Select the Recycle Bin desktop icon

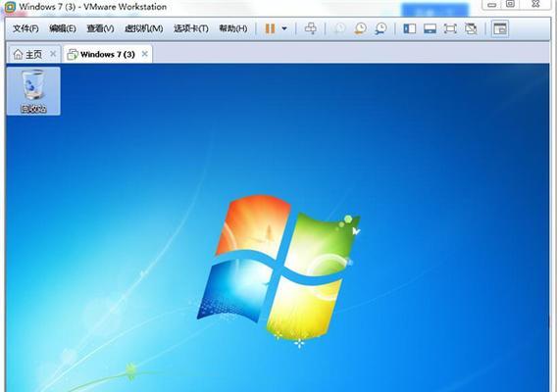tap(33, 91)
